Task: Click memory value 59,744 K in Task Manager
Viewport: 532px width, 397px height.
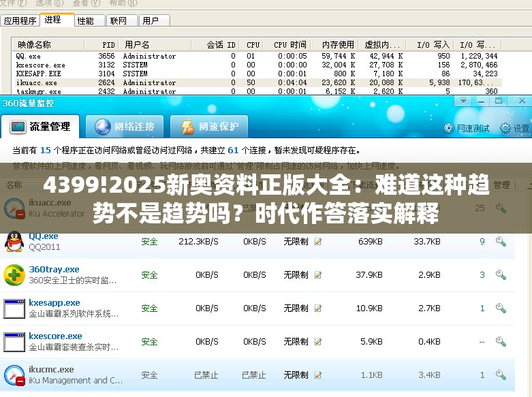Action: [338, 56]
